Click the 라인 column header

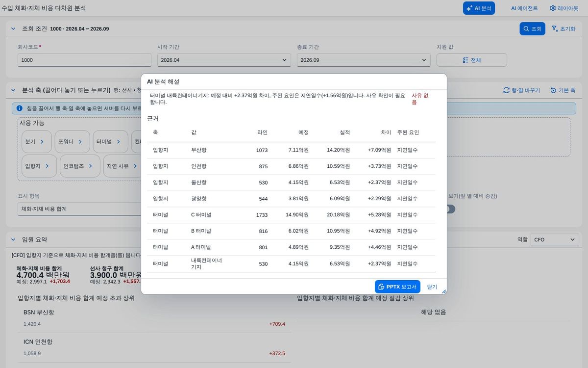click(262, 132)
